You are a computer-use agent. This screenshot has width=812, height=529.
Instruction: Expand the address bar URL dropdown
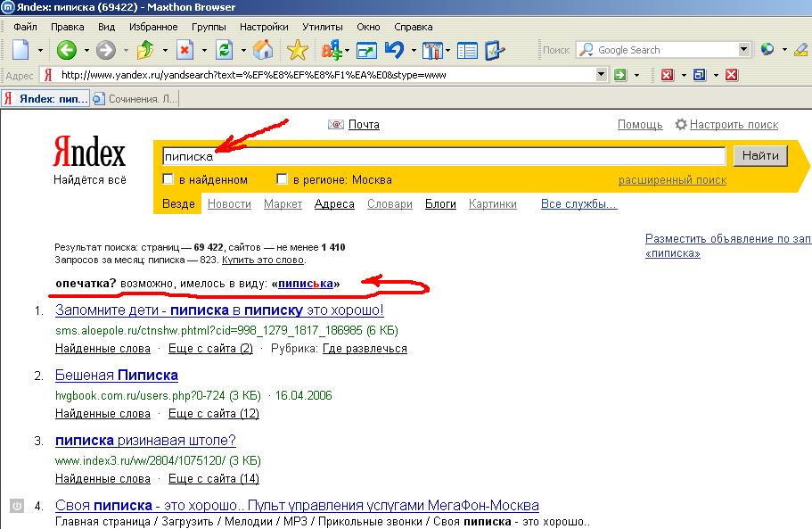click(x=602, y=76)
